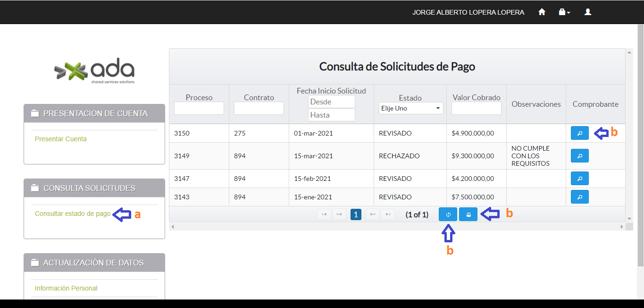Image resolution: width=644 pixels, height=308 pixels.
Task: Go to page 1 in paginator
Action: coord(356,214)
